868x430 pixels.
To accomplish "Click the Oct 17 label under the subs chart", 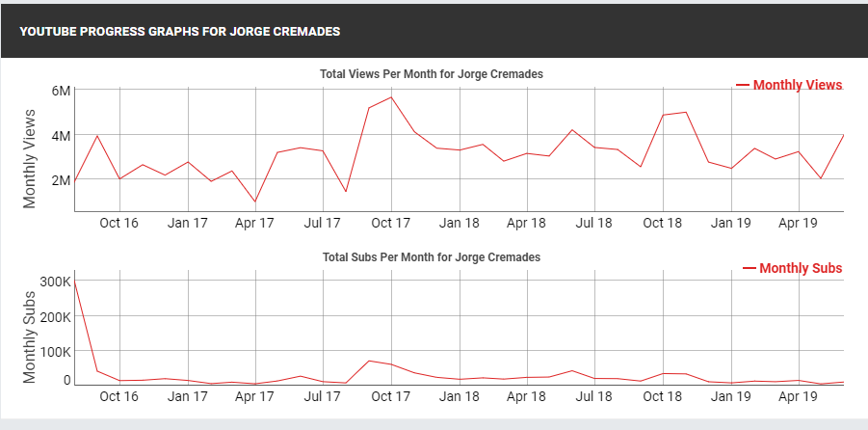I will pos(391,395).
